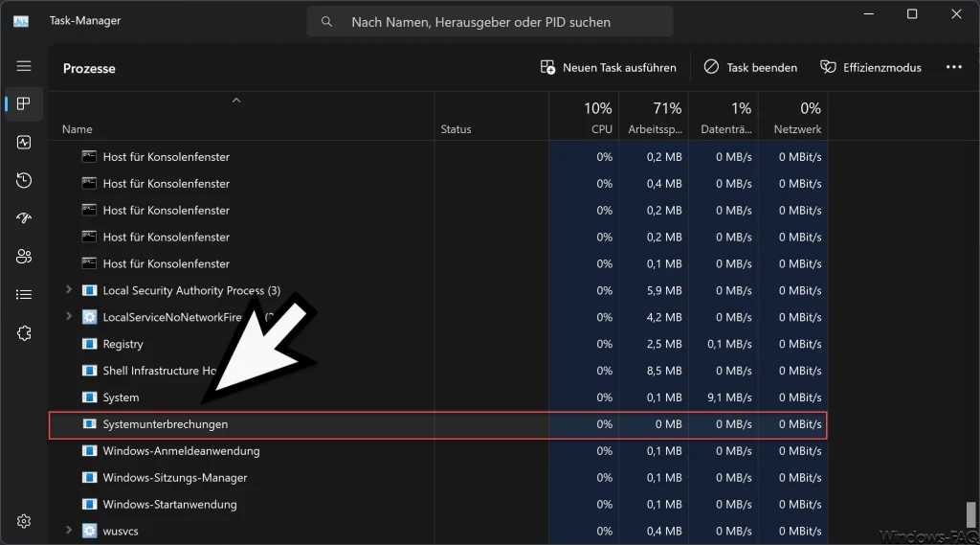Click Neuen Task ausführen button
The image size is (980, 545).
coord(608,68)
